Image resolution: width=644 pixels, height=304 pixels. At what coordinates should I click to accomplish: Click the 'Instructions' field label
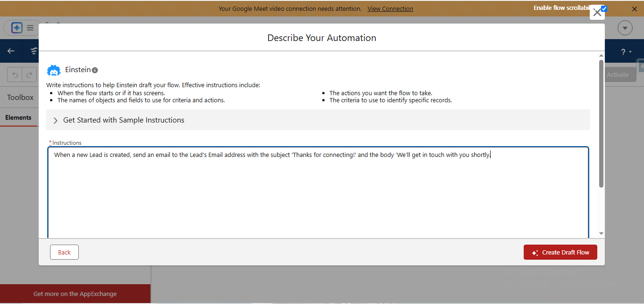click(x=67, y=143)
